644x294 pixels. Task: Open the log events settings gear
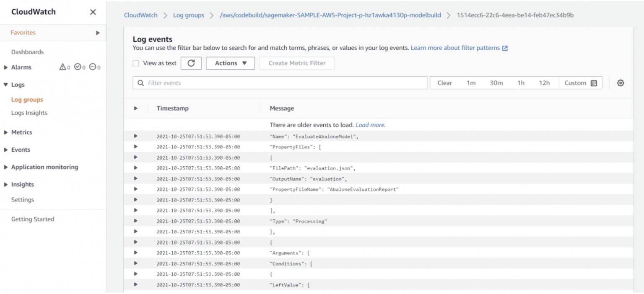click(621, 83)
